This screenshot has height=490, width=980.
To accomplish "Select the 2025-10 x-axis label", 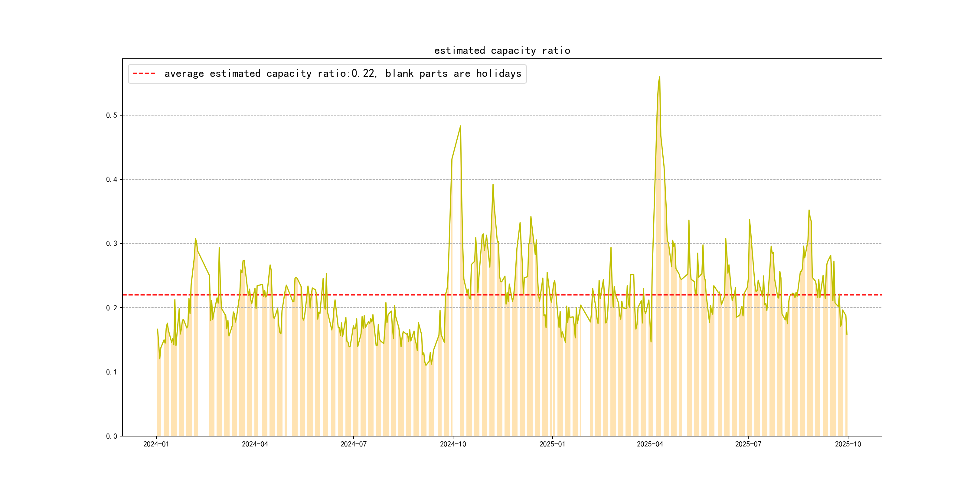I will [x=848, y=444].
